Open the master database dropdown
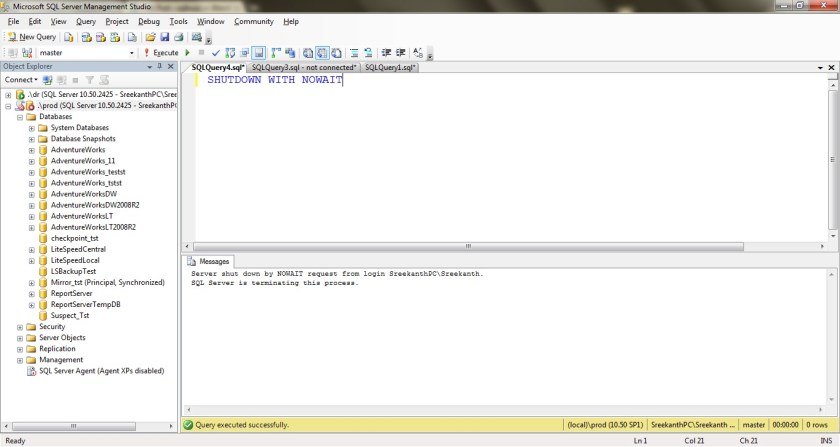 tap(132, 52)
